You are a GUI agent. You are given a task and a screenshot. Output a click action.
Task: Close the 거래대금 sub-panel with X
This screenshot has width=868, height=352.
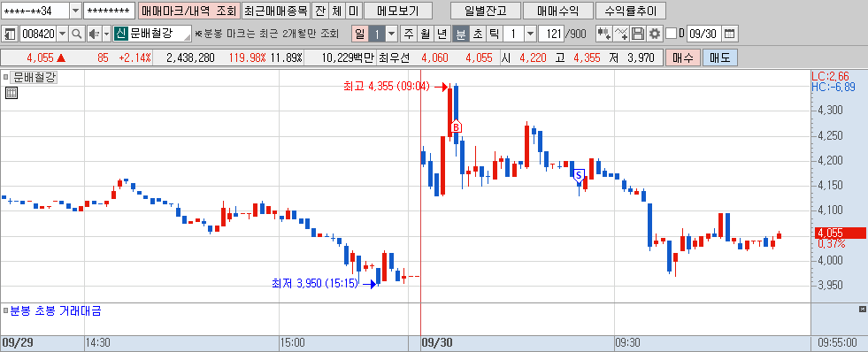[x=862, y=309]
